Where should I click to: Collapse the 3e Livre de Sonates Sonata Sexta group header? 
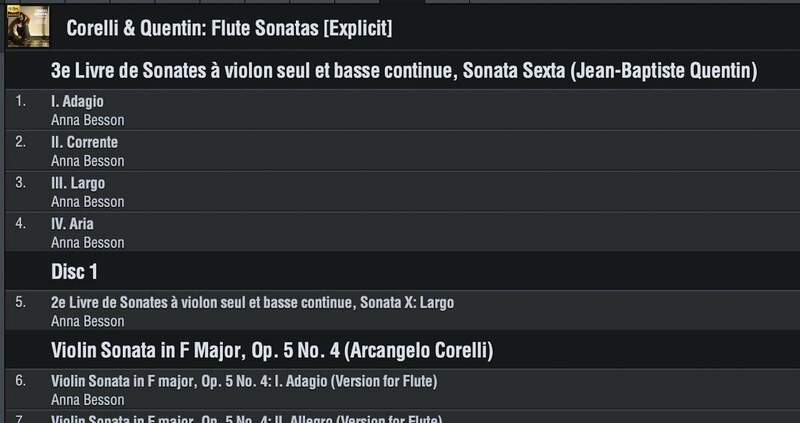tap(404, 71)
